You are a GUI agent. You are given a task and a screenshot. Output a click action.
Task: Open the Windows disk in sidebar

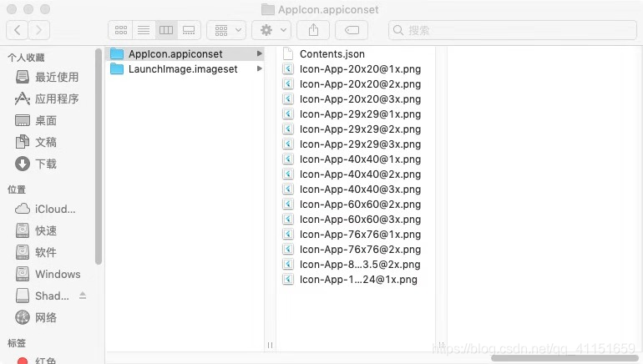(x=48, y=274)
